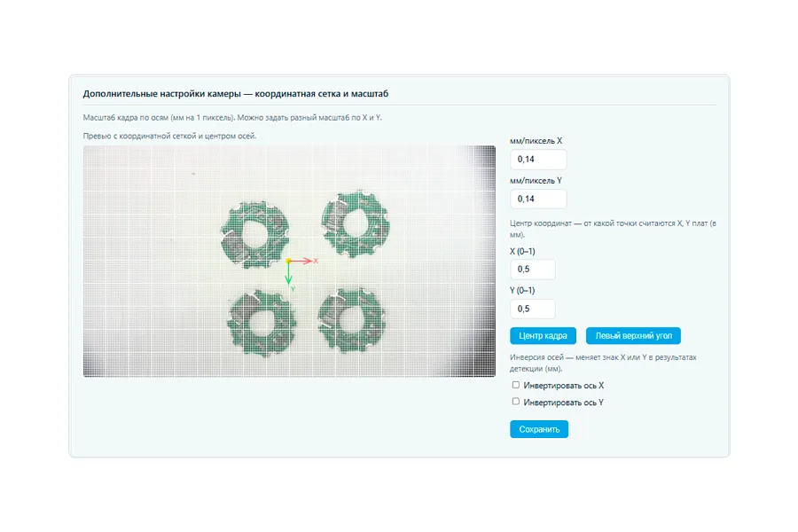
Task: Click the green Y axis arrow
Action: 288,273
